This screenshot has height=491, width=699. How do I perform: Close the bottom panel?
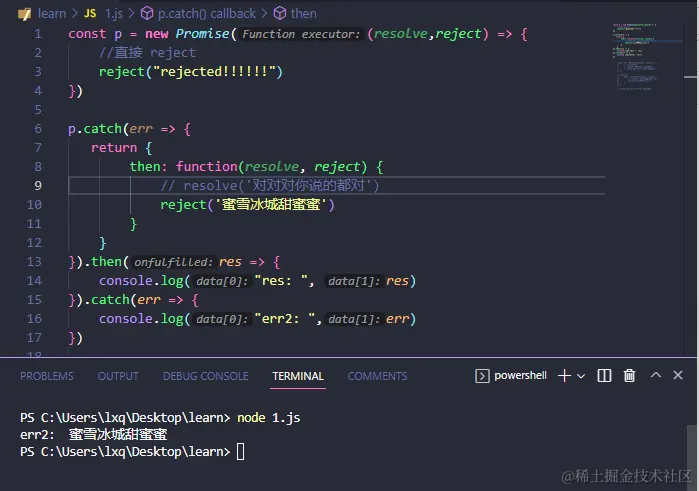pyautogui.click(x=678, y=375)
